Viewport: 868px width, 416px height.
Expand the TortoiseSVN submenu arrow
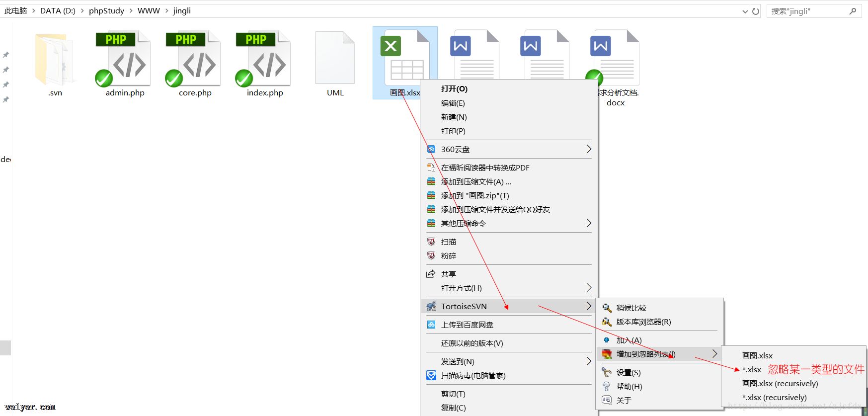(x=589, y=306)
